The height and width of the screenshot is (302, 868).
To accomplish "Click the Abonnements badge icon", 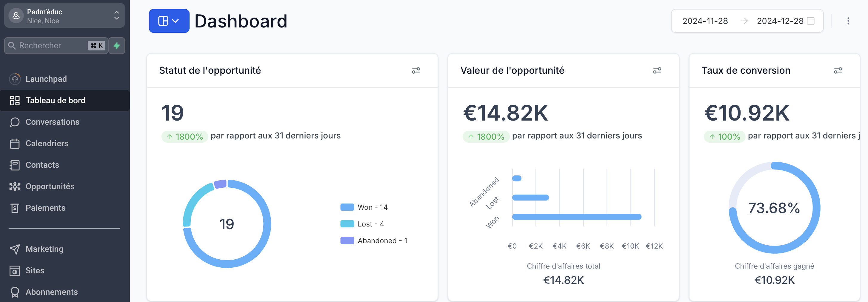I will [15, 292].
